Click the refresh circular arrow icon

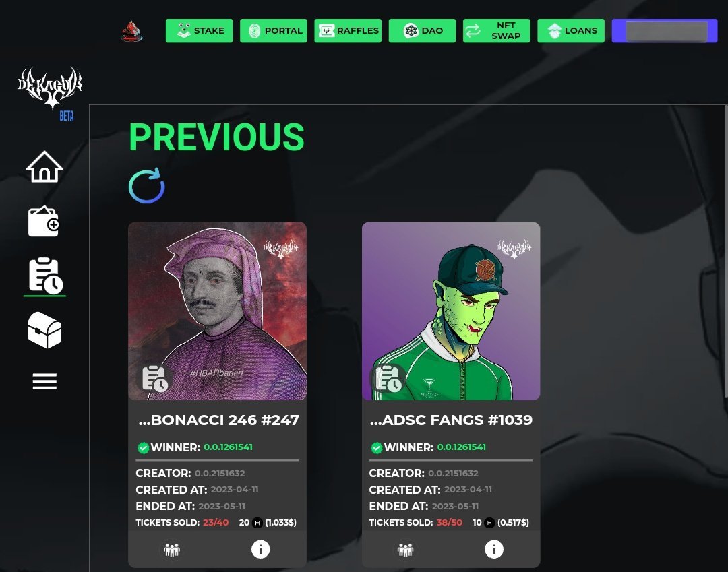[x=147, y=185]
